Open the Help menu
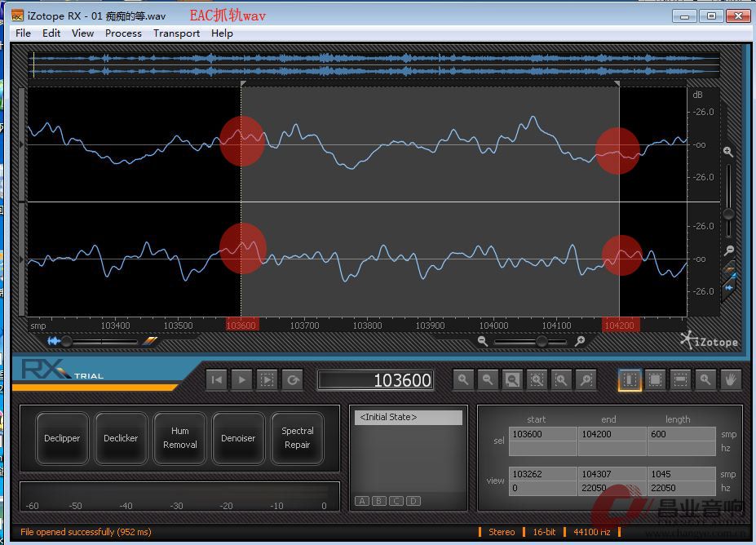The image size is (756, 545). click(x=222, y=33)
